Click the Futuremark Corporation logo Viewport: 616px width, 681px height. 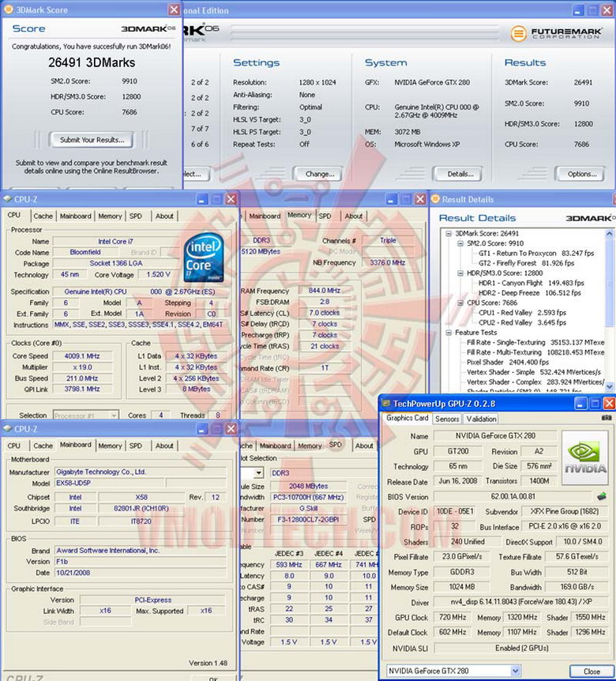pos(557,33)
